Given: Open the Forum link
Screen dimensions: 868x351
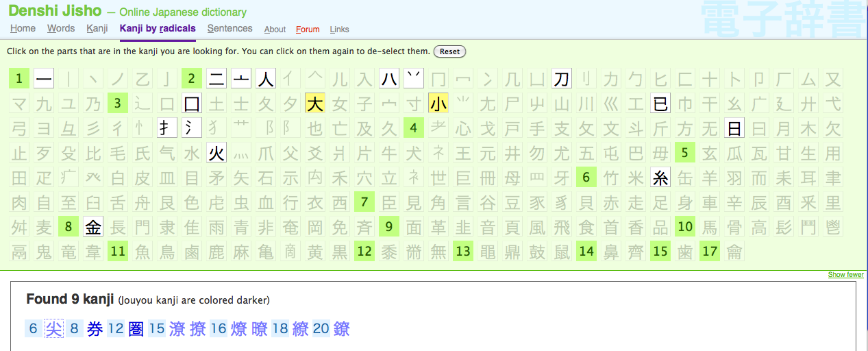Looking at the screenshot, I should [x=308, y=29].
